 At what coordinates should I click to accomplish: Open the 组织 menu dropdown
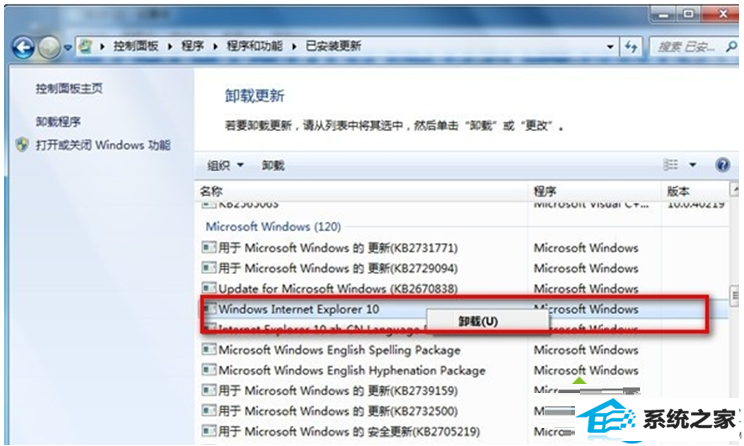click(225, 166)
